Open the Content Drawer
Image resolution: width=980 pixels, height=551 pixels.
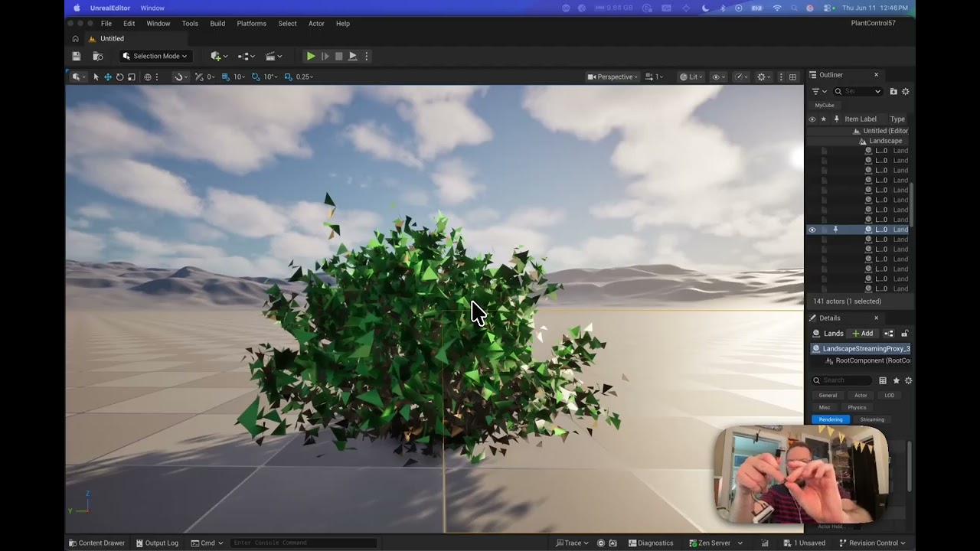pyautogui.click(x=97, y=543)
